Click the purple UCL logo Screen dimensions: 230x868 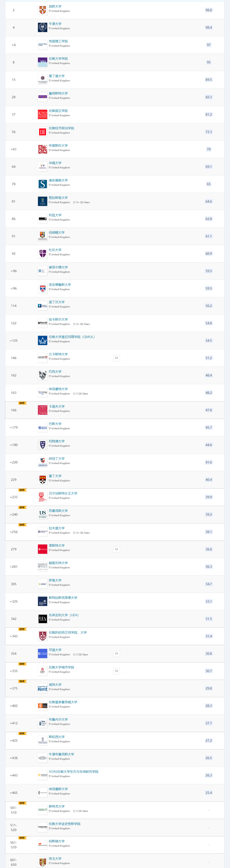(42, 62)
